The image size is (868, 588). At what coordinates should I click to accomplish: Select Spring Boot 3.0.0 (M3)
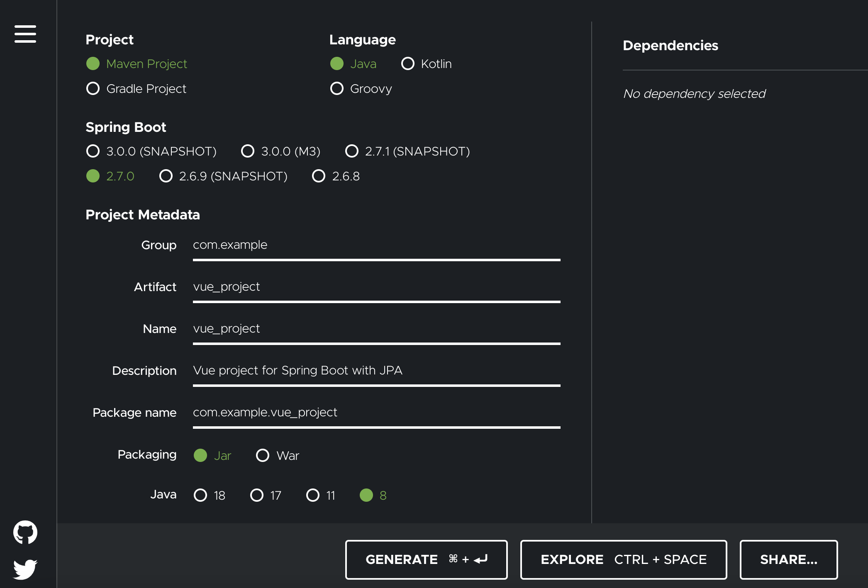[x=281, y=151]
